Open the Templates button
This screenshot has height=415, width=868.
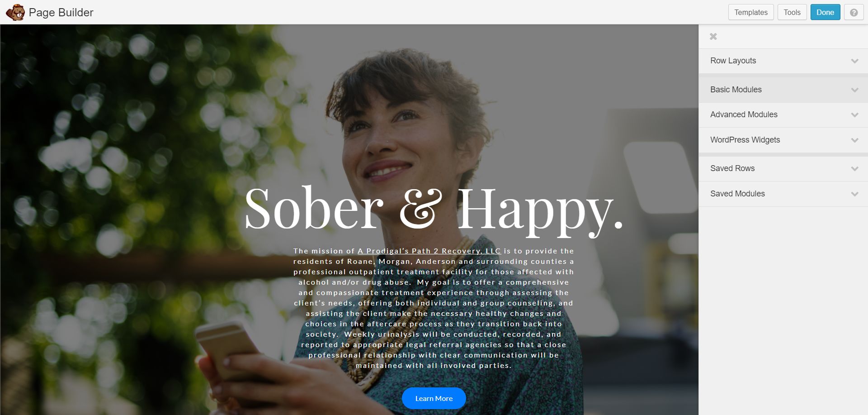pos(751,12)
